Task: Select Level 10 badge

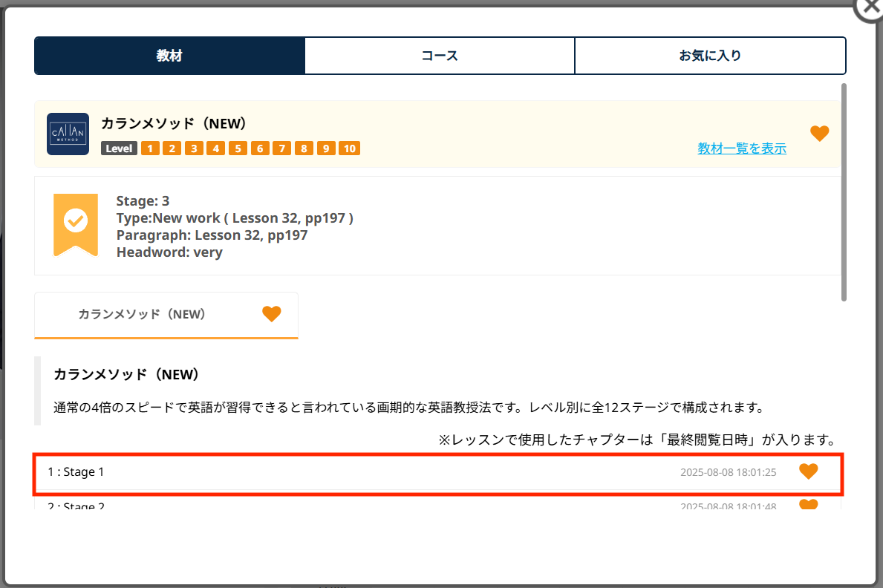Action: coord(349,148)
